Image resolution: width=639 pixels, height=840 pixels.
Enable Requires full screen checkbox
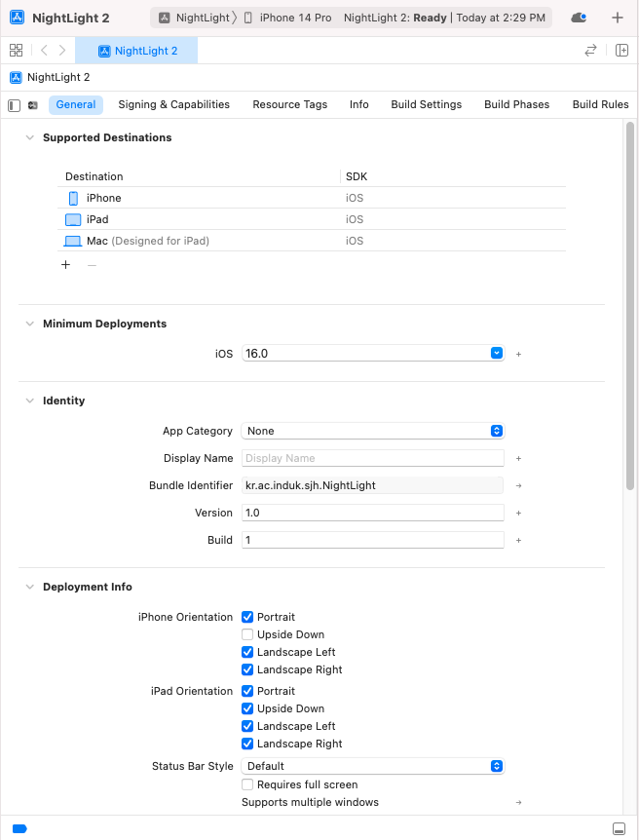click(247, 784)
